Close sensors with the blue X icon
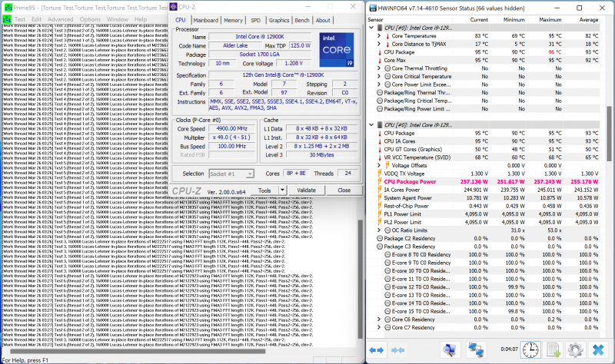The image size is (615, 364). [x=598, y=349]
